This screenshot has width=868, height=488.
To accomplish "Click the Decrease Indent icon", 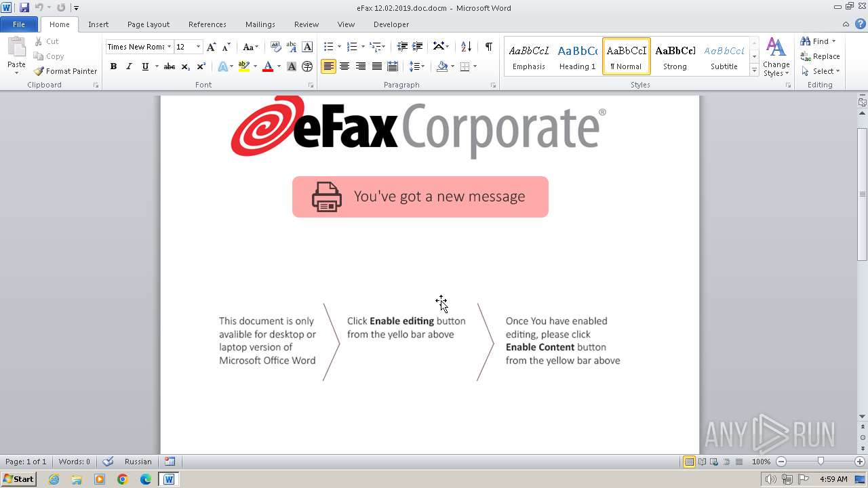I will [x=402, y=47].
